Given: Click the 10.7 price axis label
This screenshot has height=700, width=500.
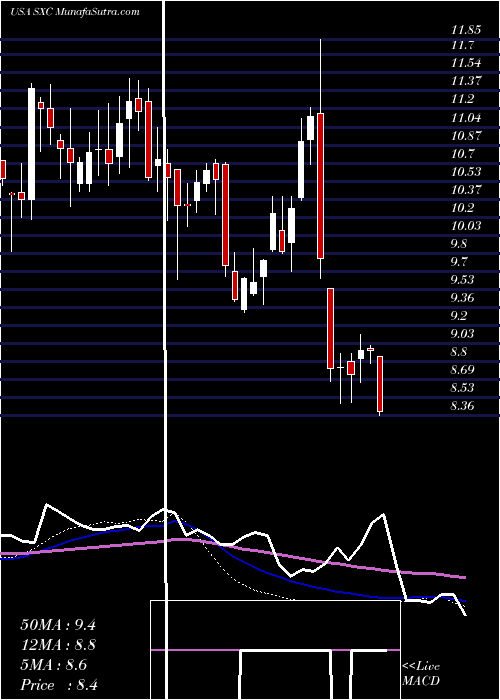Looking at the screenshot, I should 462,154.
